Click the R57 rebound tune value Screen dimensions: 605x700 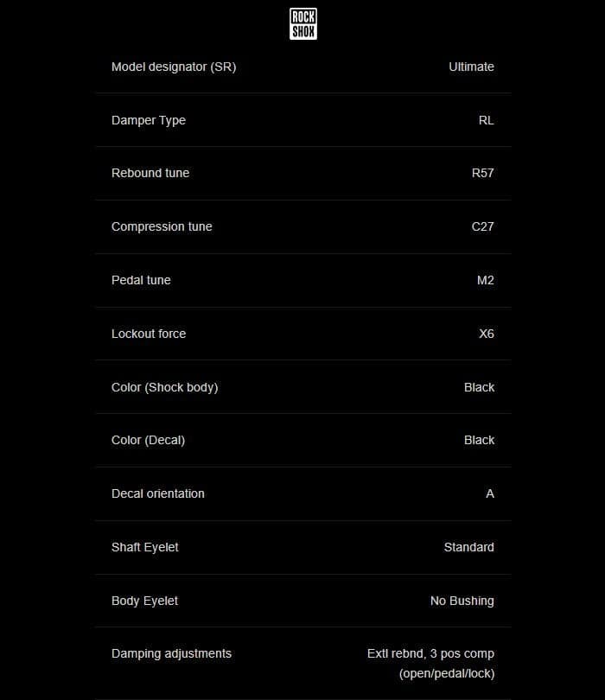pyautogui.click(x=482, y=173)
